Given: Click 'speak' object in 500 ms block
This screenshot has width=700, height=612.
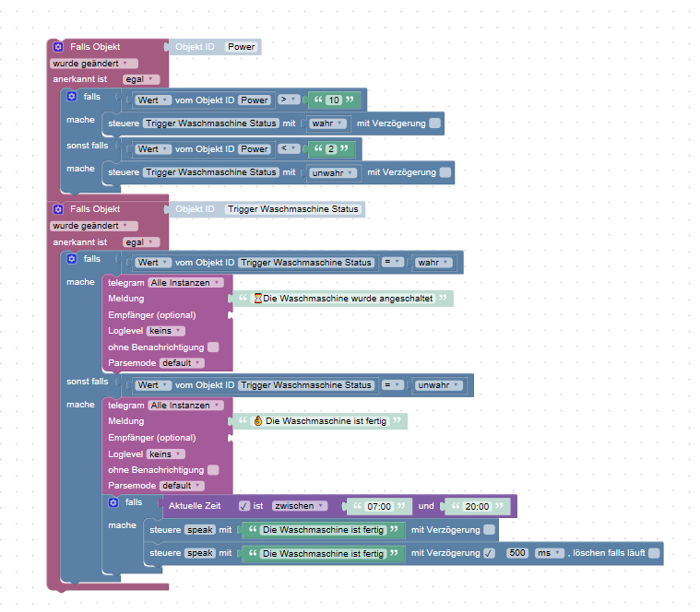Looking at the screenshot, I should [x=200, y=553].
